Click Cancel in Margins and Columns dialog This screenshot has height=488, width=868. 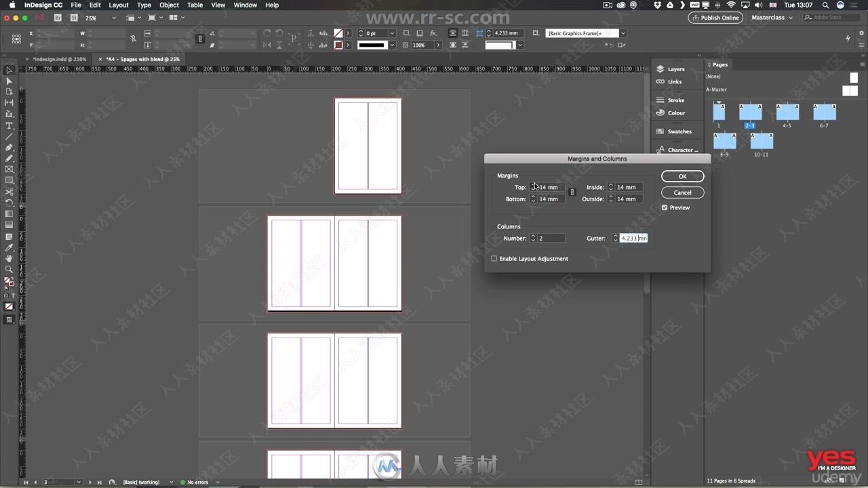(x=682, y=192)
